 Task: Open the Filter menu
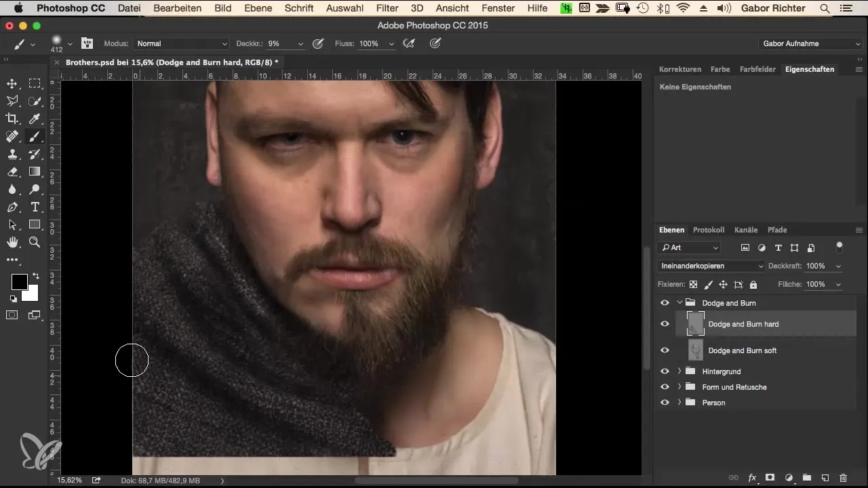(x=387, y=8)
